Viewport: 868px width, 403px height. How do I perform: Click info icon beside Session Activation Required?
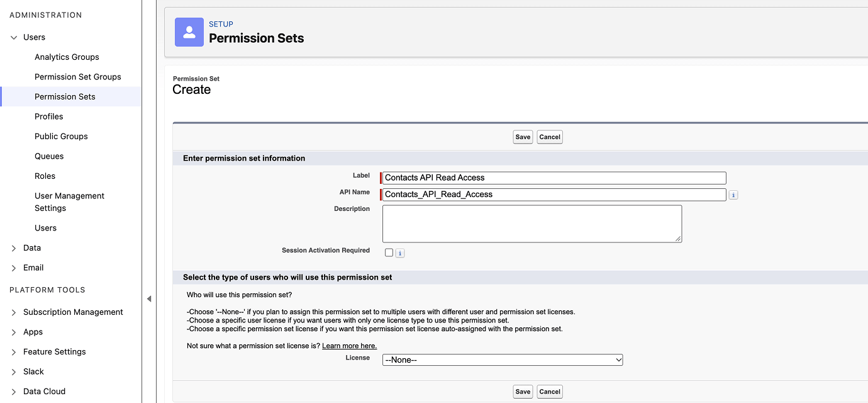pos(400,253)
